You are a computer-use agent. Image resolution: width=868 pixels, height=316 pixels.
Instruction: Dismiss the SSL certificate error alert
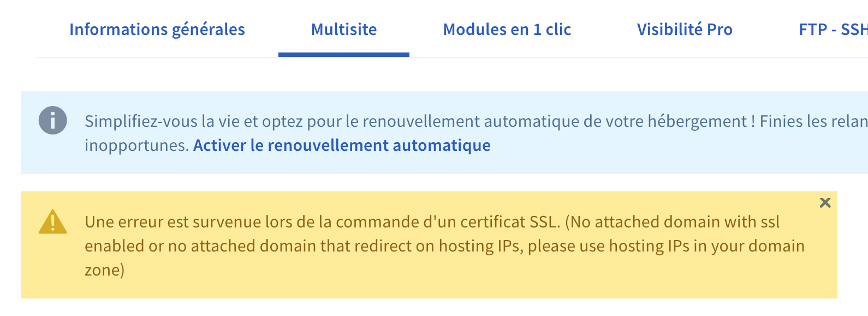825,203
